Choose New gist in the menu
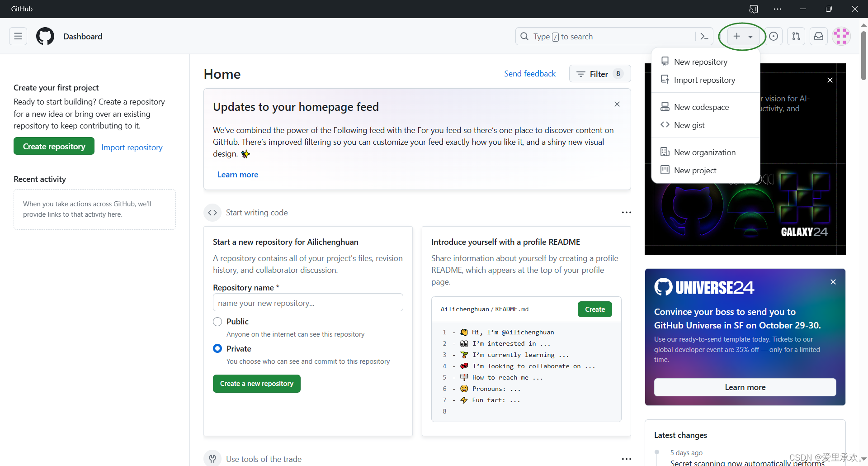Screen dimensions: 868x466 pyautogui.click(x=705, y=125)
